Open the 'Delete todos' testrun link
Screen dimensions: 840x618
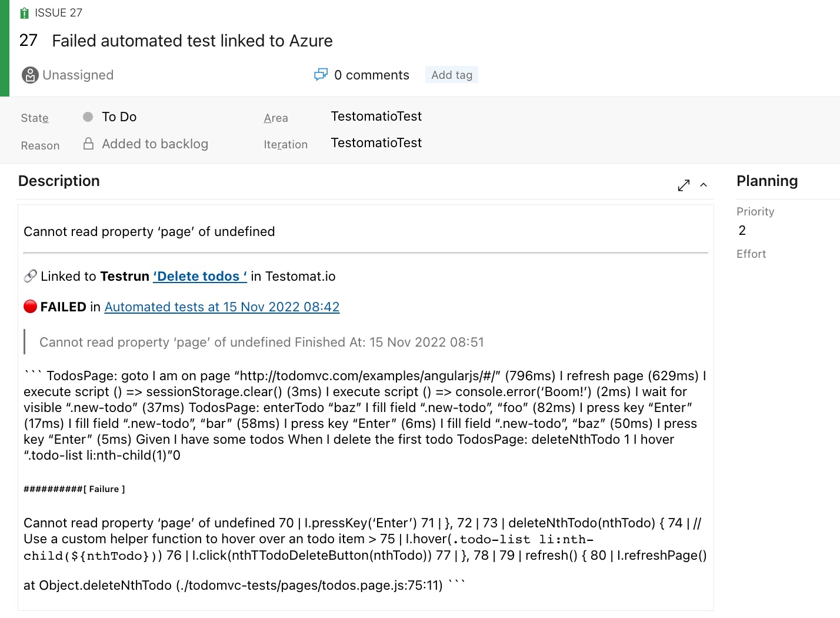coord(200,277)
